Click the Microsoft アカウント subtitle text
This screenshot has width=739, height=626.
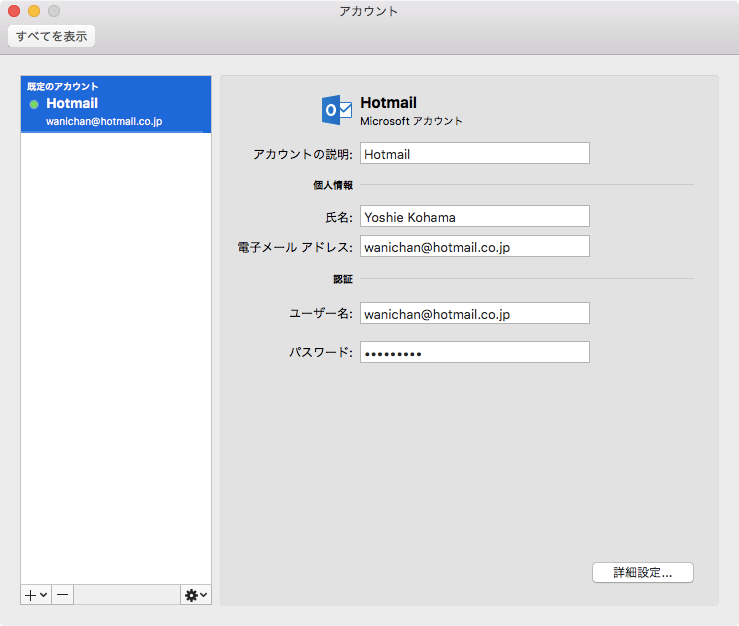[411, 121]
